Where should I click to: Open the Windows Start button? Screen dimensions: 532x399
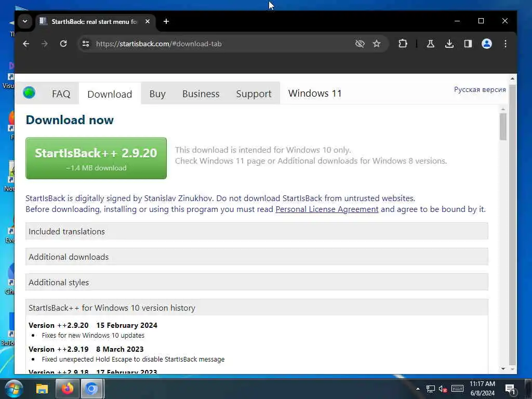[14, 389]
